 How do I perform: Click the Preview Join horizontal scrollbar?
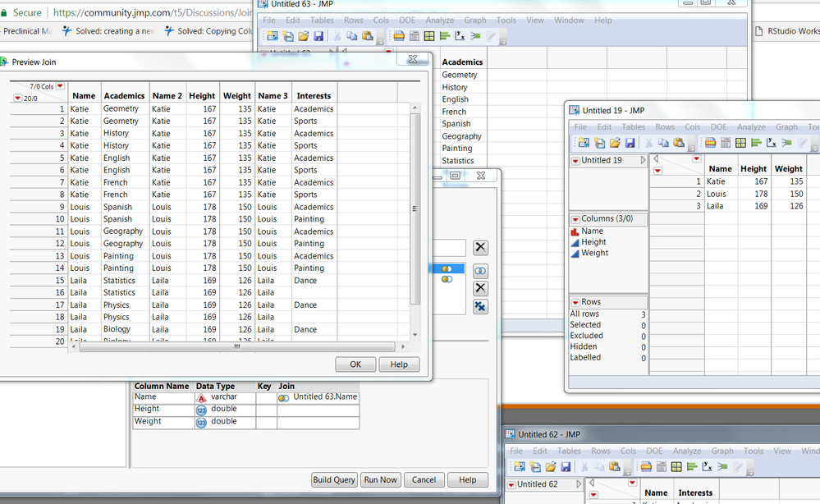pos(236,346)
